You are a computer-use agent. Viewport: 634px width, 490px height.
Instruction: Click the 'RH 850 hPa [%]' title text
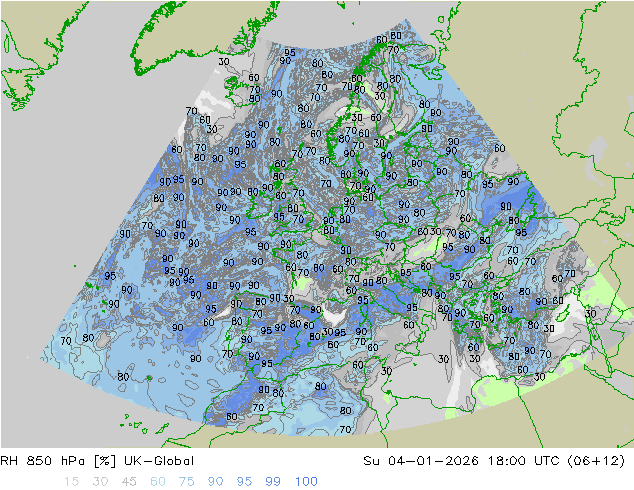point(58,460)
